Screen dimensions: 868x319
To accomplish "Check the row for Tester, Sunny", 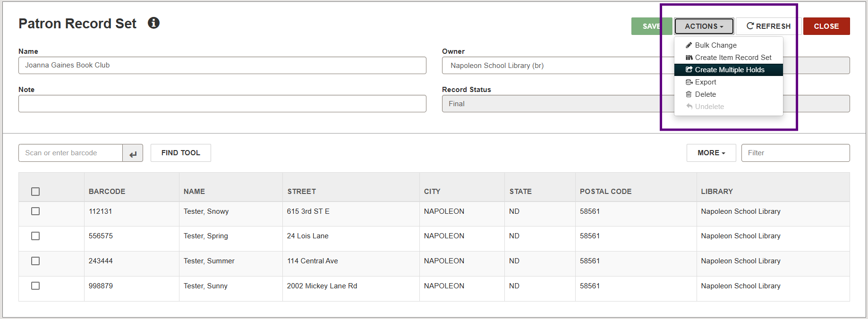I will click(35, 286).
